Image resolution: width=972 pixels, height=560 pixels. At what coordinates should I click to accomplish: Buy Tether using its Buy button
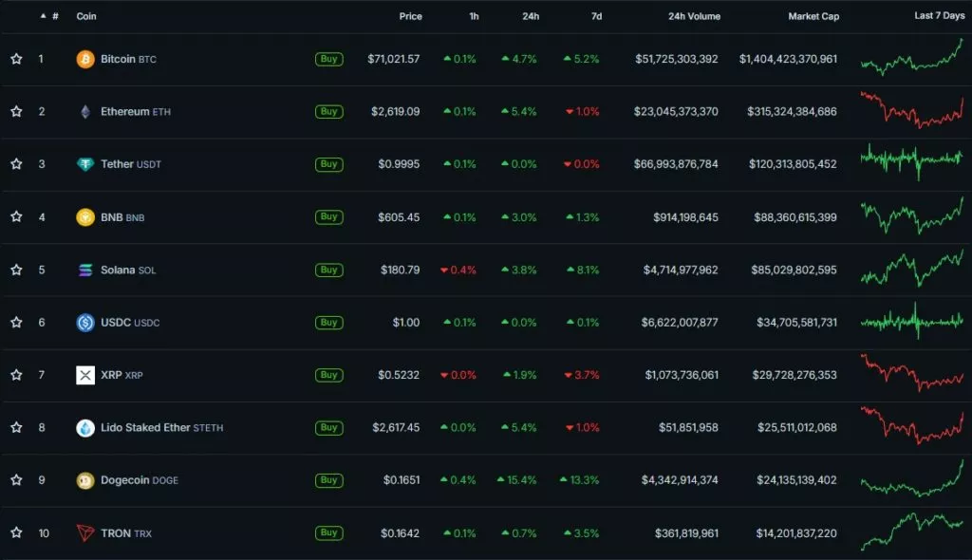[x=328, y=164]
